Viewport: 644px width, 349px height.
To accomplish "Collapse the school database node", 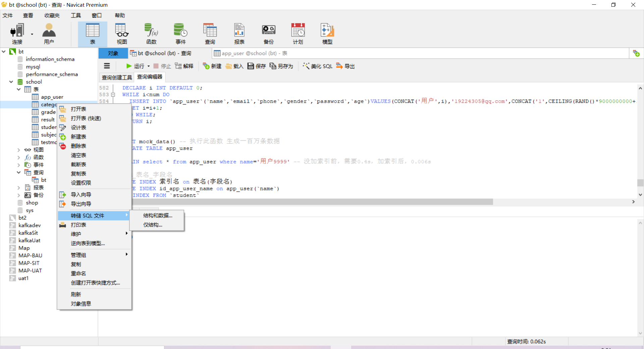I will click(11, 82).
